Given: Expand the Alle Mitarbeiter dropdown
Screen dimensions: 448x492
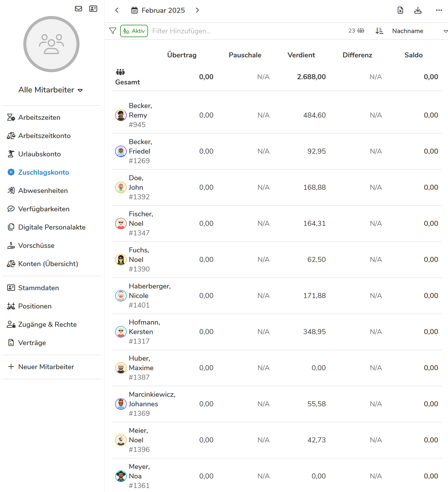Looking at the screenshot, I should click(x=51, y=90).
